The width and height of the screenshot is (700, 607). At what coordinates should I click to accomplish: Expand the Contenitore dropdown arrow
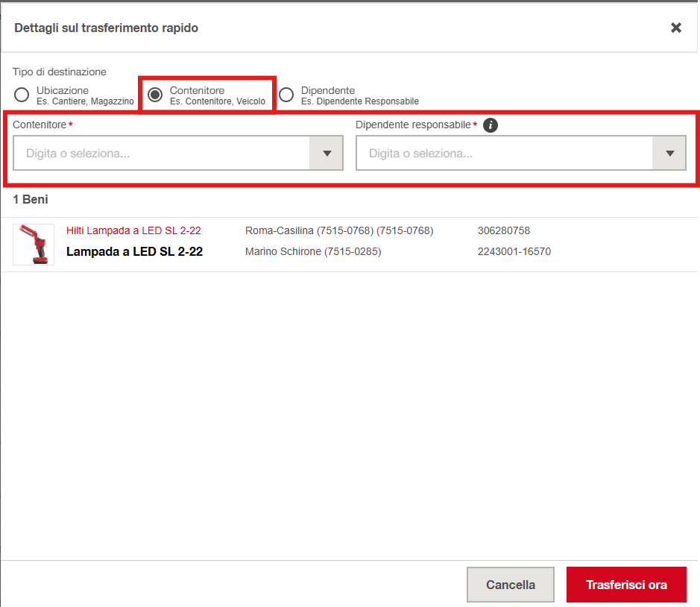pyautogui.click(x=327, y=154)
